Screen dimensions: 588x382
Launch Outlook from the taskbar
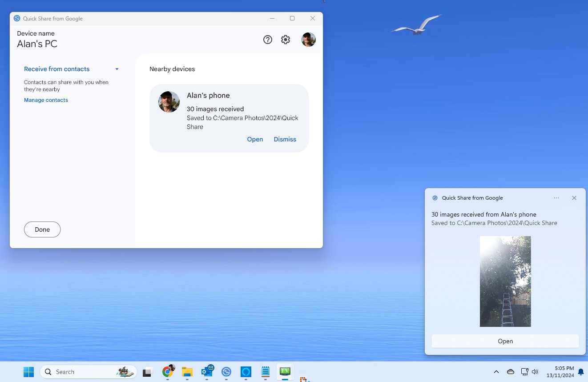207,372
